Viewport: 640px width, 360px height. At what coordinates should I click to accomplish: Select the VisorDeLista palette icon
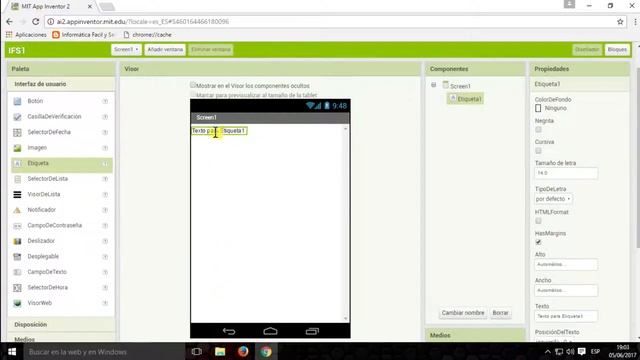coord(17,194)
